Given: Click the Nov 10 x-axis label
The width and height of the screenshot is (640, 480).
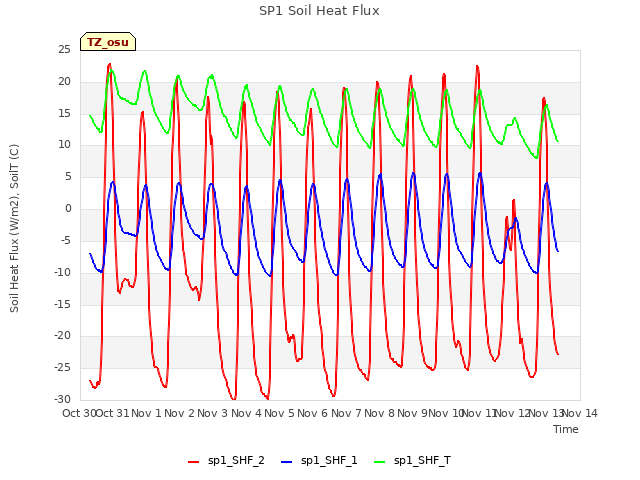Looking at the screenshot, I should (446, 413).
